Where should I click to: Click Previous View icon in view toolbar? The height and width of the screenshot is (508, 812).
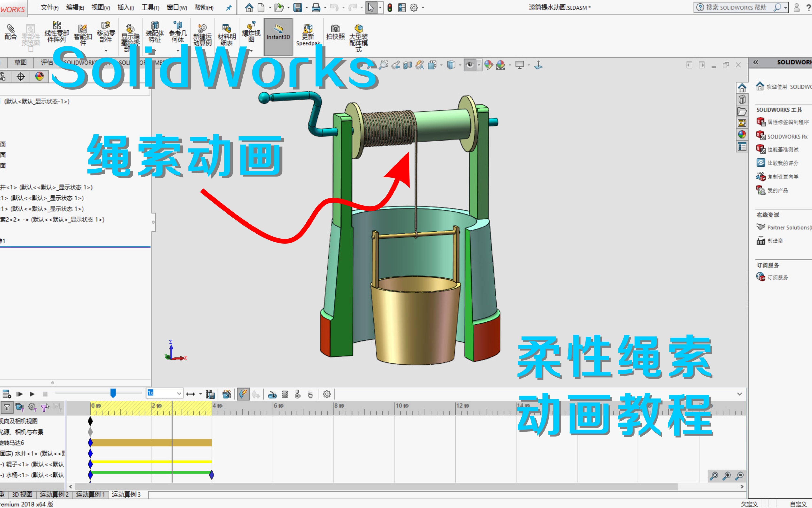coord(396,65)
